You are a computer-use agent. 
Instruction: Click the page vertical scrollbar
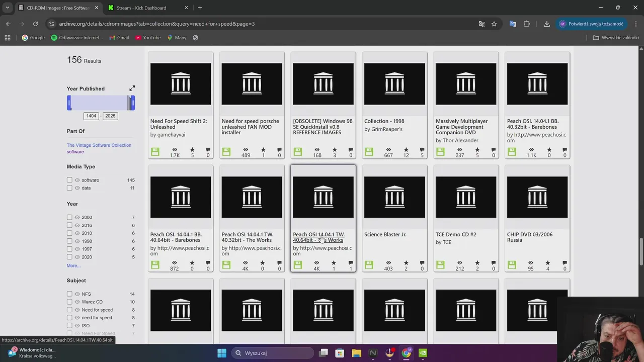tap(641, 251)
